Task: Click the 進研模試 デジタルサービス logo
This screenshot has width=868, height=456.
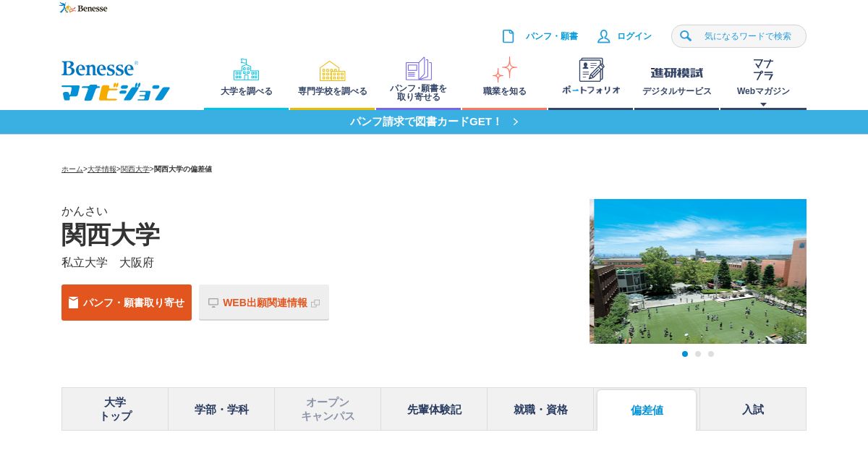Action: (677, 73)
